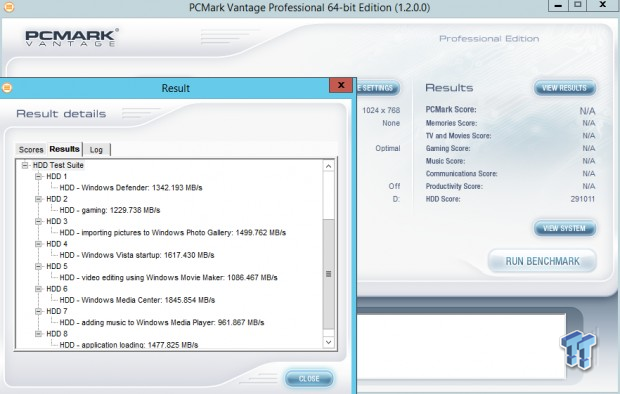Click the Gaming Score label
The height and width of the screenshot is (394, 620).
(x=448, y=148)
